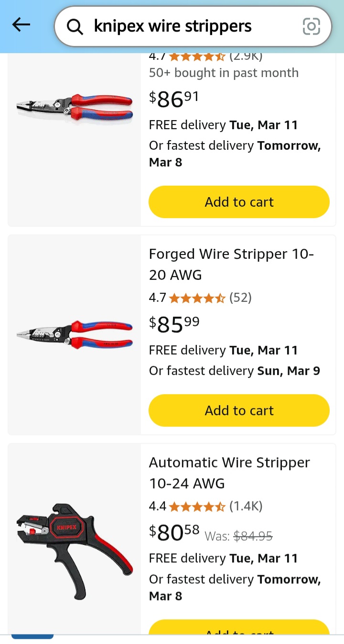Tap the search magnifier icon
This screenshot has height=644, width=344.
pos(75,27)
